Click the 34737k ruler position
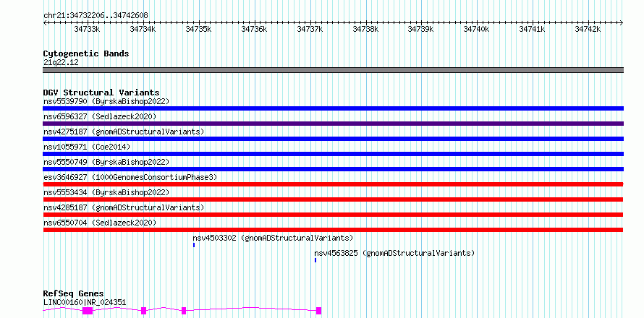Image resolution: width=644 pixels, height=318 pixels. pyautogui.click(x=310, y=29)
